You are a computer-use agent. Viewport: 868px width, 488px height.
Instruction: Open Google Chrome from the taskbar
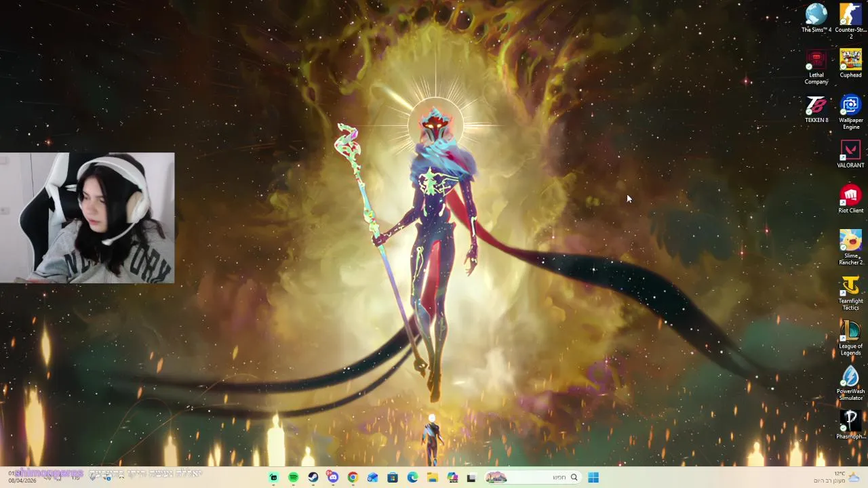click(x=353, y=478)
